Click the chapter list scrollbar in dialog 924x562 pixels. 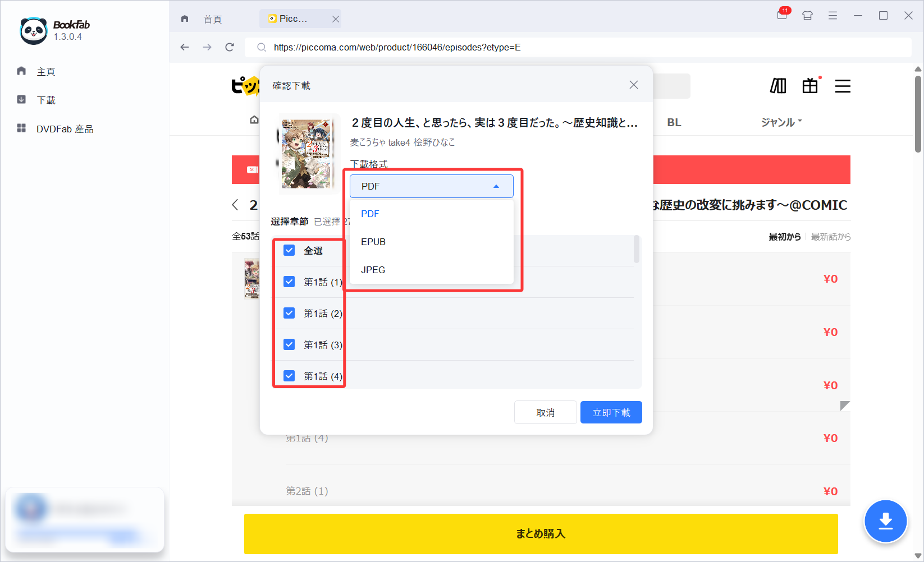637,249
